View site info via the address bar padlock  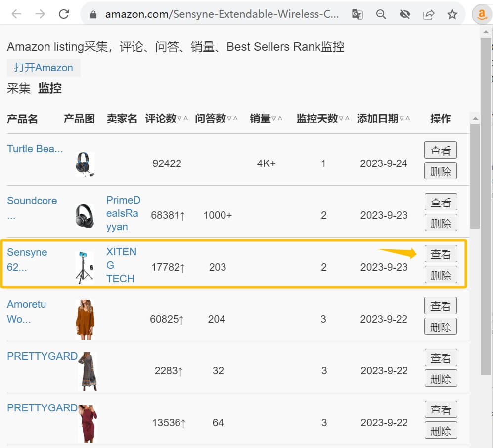(93, 14)
